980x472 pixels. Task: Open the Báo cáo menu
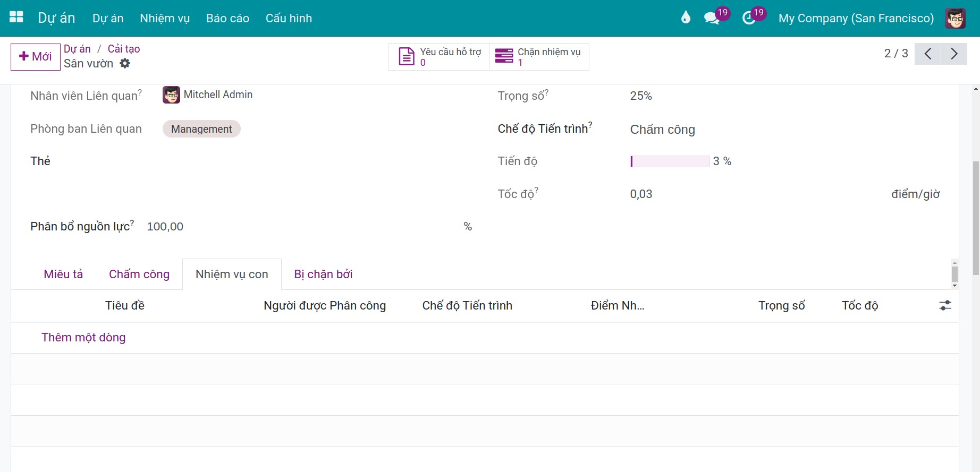click(x=227, y=18)
